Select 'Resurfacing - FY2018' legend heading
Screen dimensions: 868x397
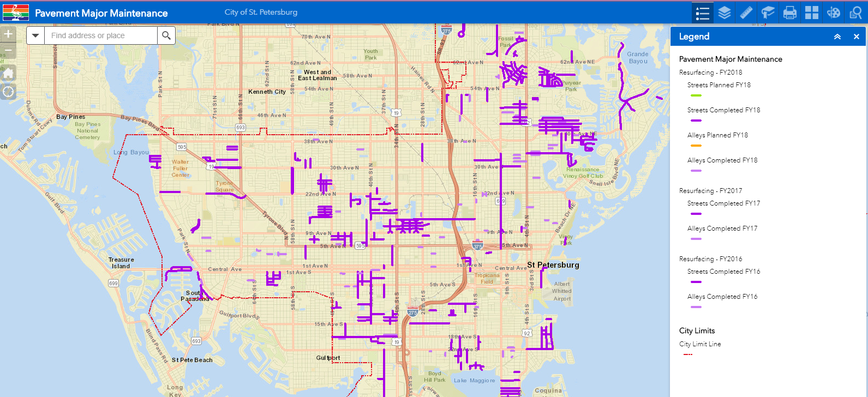pos(710,73)
